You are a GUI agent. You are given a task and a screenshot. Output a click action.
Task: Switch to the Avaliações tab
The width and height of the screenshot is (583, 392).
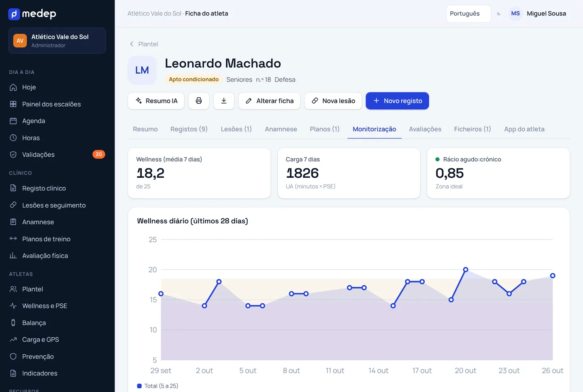pos(425,129)
